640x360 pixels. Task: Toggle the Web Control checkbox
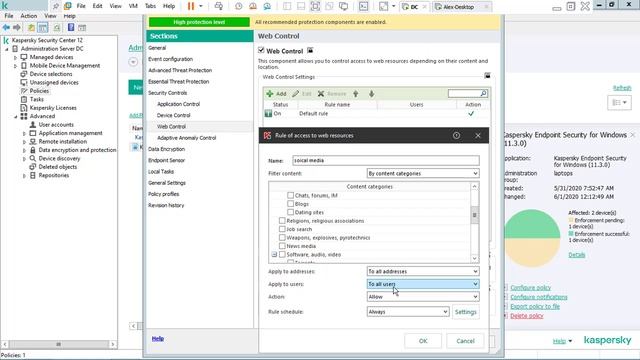click(261, 50)
